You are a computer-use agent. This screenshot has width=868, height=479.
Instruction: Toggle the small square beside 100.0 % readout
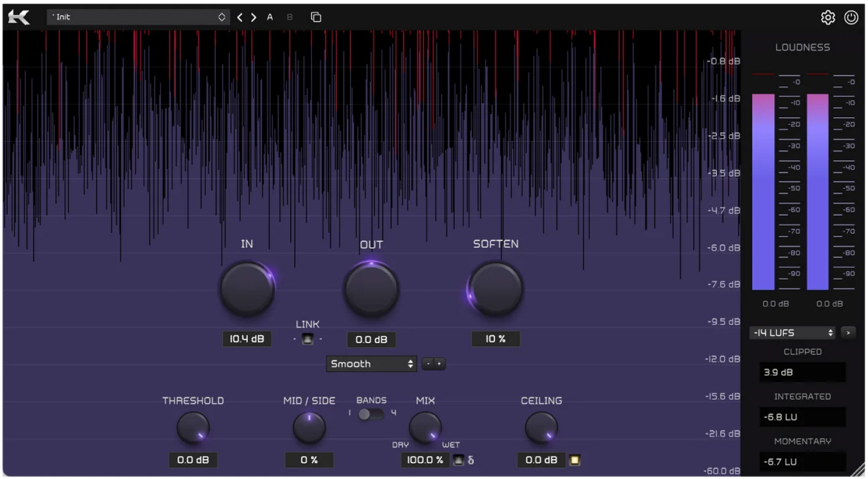pos(459,460)
